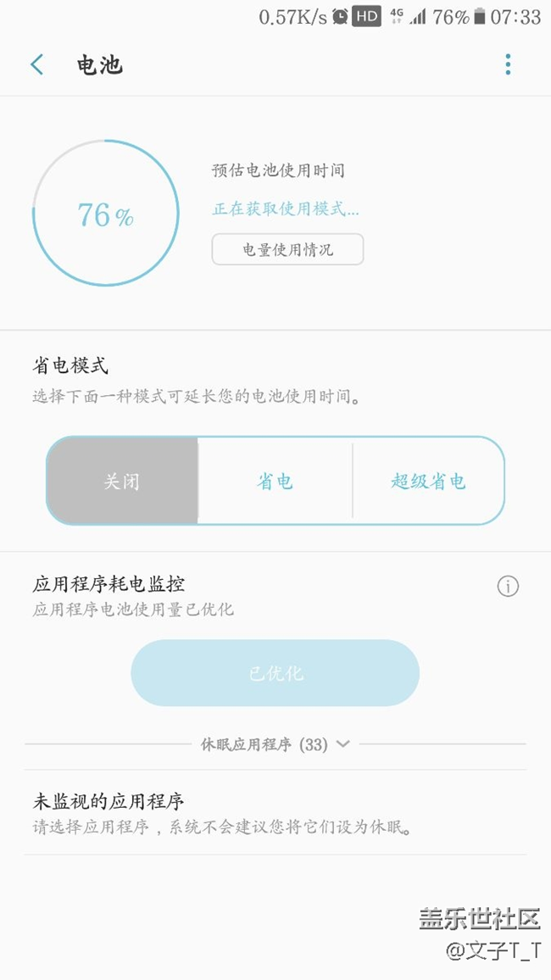Open 电量使用情况 battery usage details
This screenshot has height=980, width=551.
pyautogui.click(x=287, y=249)
